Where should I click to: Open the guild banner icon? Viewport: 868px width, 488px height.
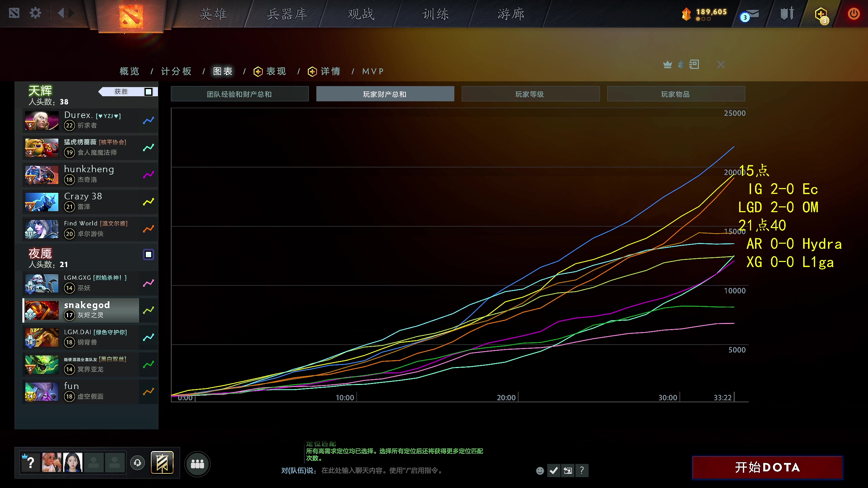(x=162, y=463)
